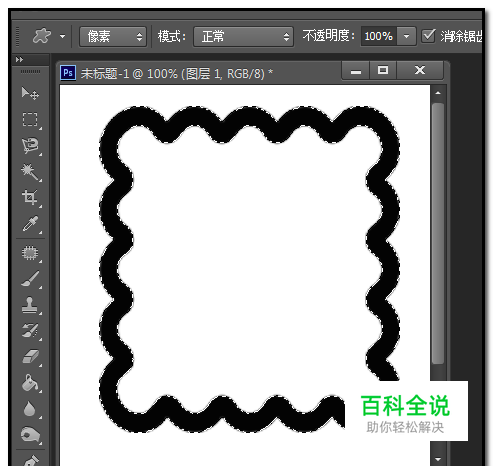The width and height of the screenshot is (493, 466).
Task: Select the Blur tool
Action: (30, 409)
